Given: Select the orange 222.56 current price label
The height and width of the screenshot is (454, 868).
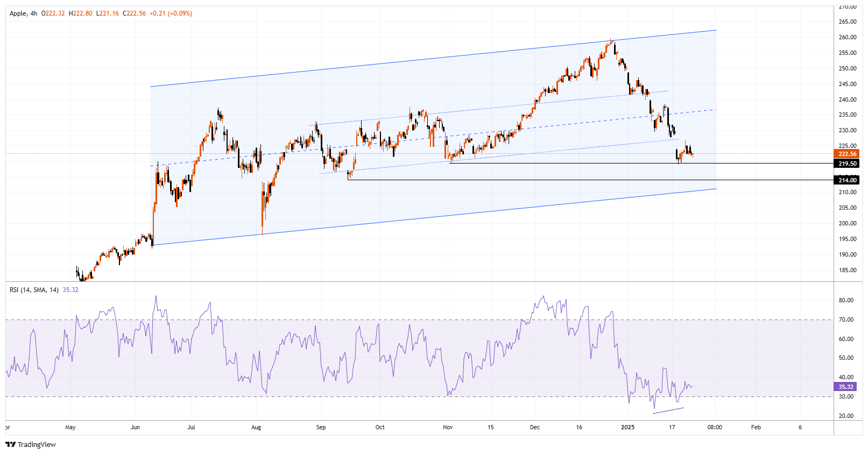Looking at the screenshot, I should coord(846,154).
